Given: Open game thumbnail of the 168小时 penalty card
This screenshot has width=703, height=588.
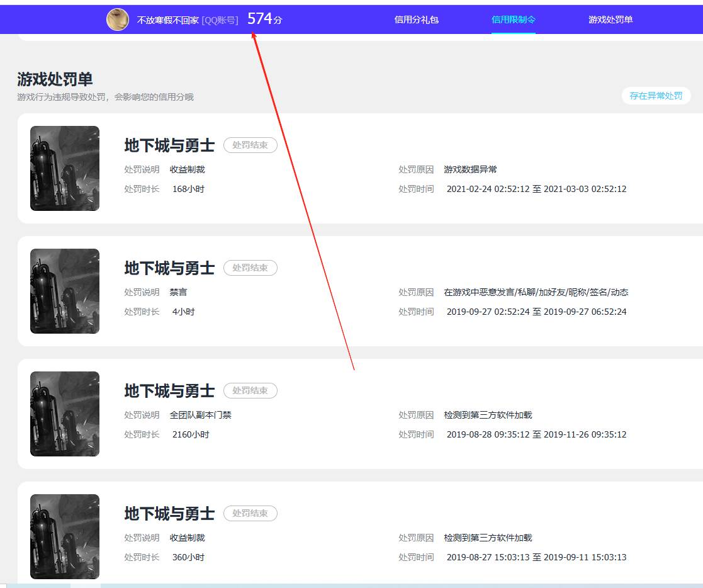Looking at the screenshot, I should 65,168.
